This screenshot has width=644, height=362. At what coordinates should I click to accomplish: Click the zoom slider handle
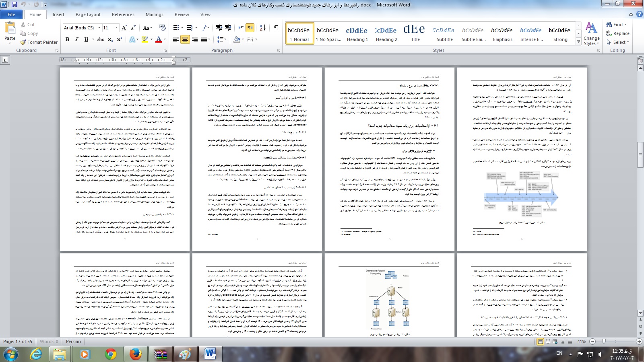(604, 341)
